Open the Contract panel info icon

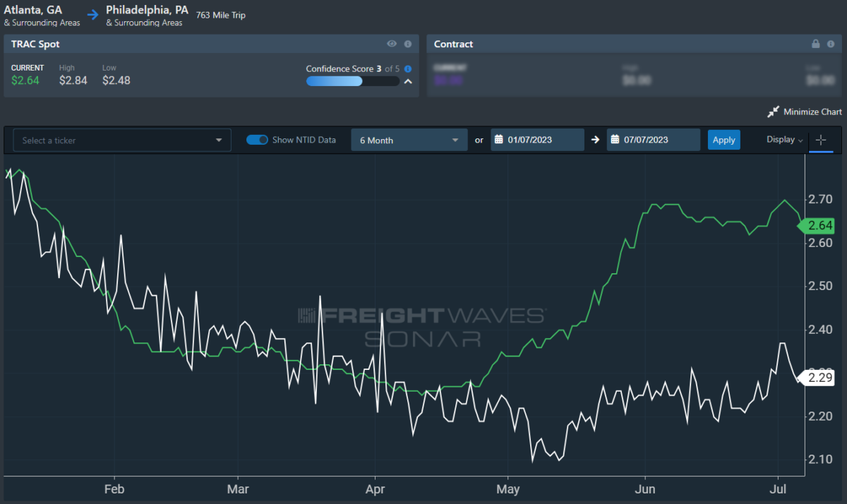[831, 44]
